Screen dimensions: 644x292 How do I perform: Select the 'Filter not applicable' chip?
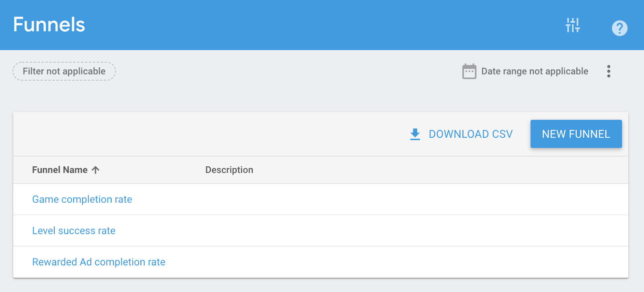click(64, 71)
